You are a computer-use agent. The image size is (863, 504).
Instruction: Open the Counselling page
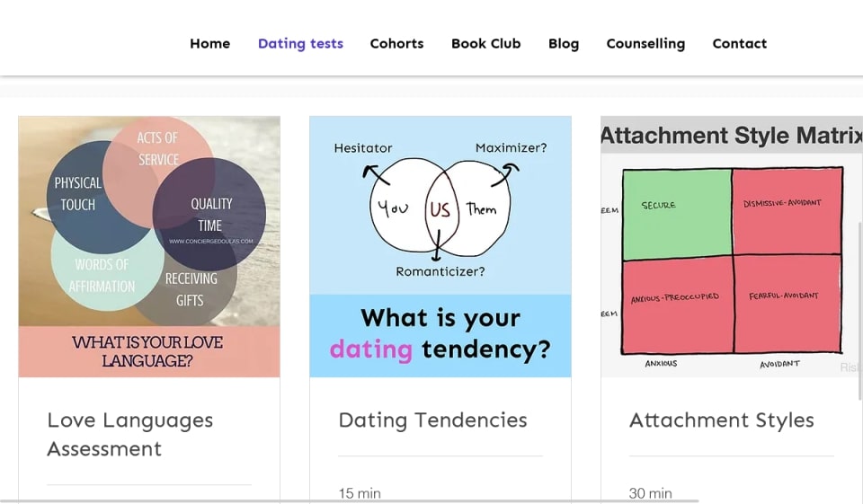pos(645,43)
